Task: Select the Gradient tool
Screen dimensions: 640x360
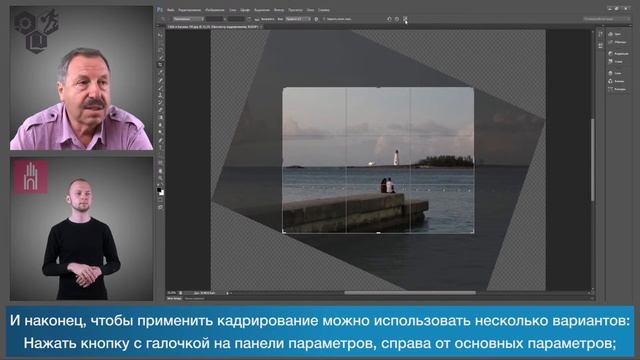Action: click(160, 117)
